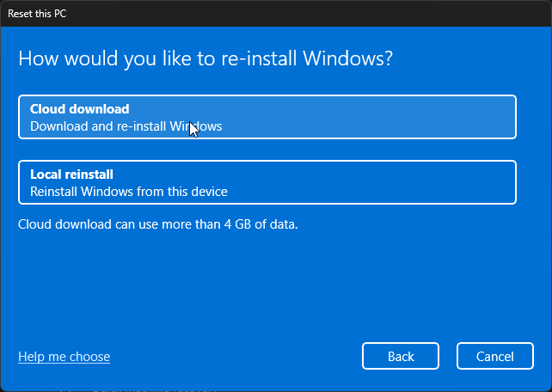Cancel the Reset this PC wizard
The image size is (552, 392).
(495, 356)
